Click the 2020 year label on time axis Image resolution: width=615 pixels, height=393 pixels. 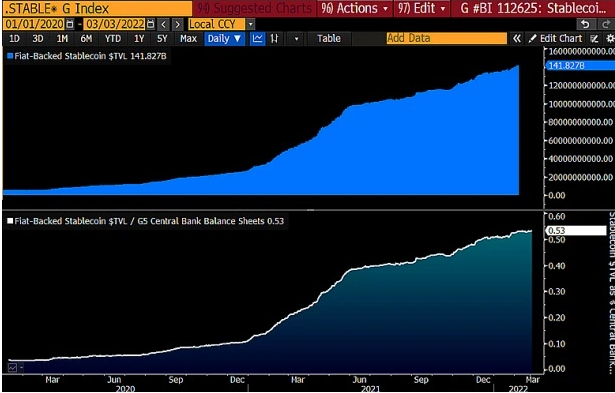[126, 389]
